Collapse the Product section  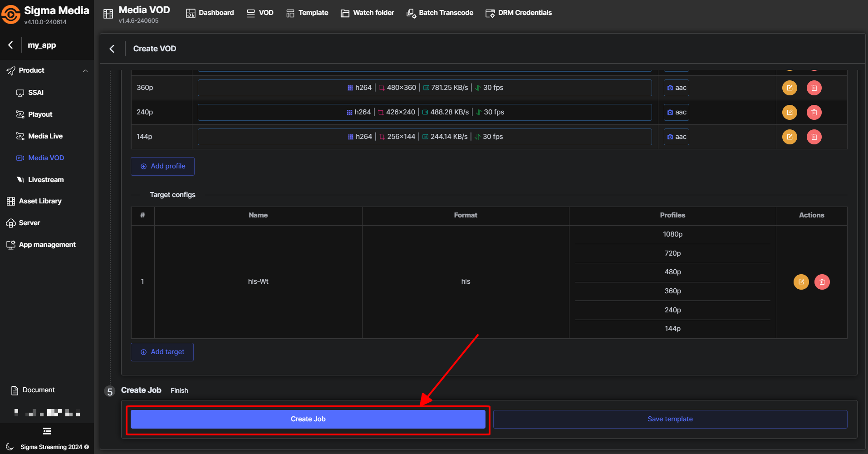point(85,71)
